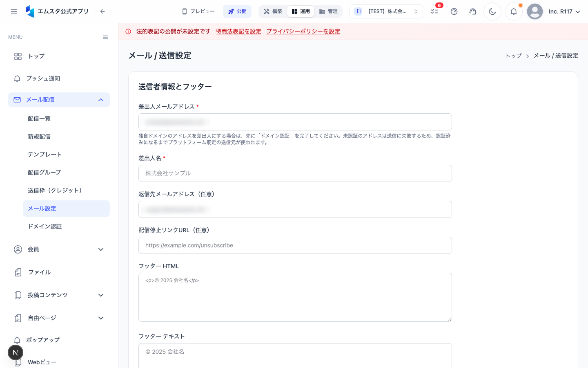Open 配信グループ submenu item

[x=66, y=173]
